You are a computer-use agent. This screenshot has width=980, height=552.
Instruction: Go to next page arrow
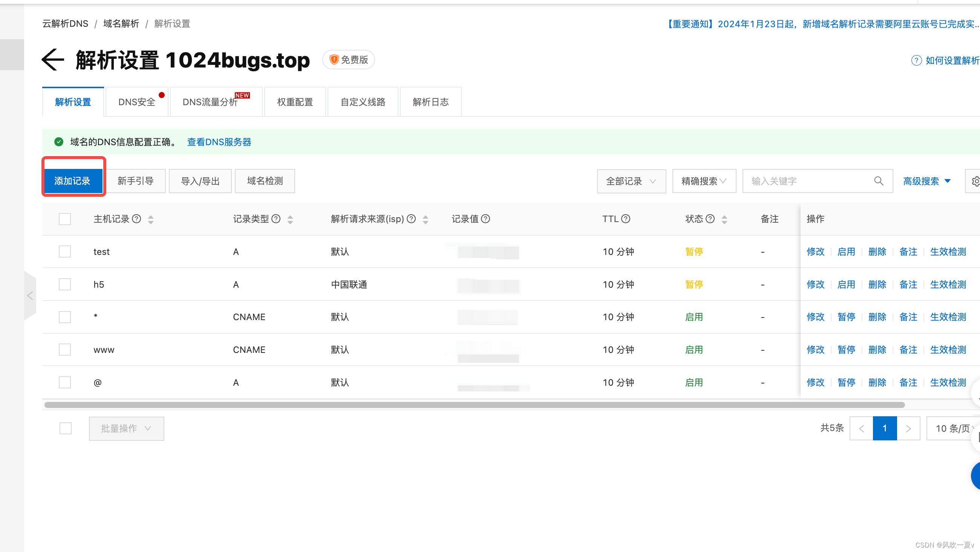(x=908, y=428)
